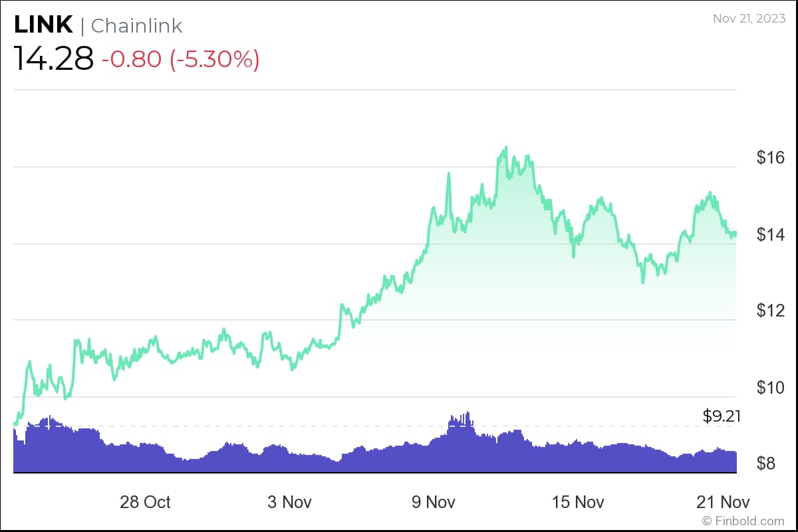This screenshot has height=532, width=798.
Task: Click the $14 price axis label
Action: [770, 235]
